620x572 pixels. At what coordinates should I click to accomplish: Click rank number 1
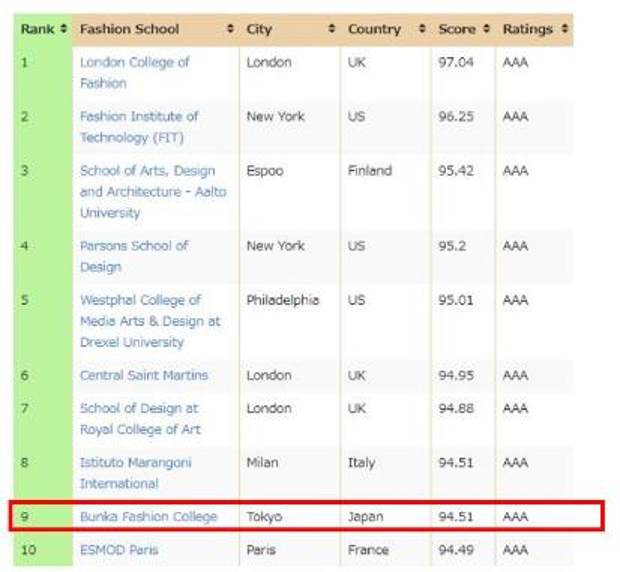pos(25,62)
